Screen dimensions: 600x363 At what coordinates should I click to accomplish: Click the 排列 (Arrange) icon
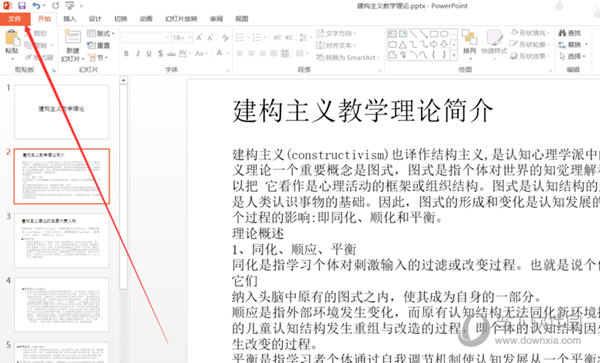[470, 37]
